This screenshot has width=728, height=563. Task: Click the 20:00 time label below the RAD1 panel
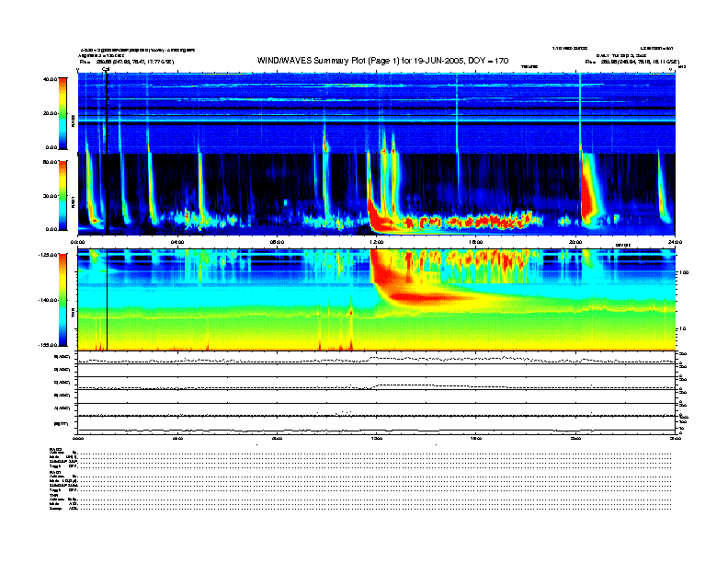point(575,242)
